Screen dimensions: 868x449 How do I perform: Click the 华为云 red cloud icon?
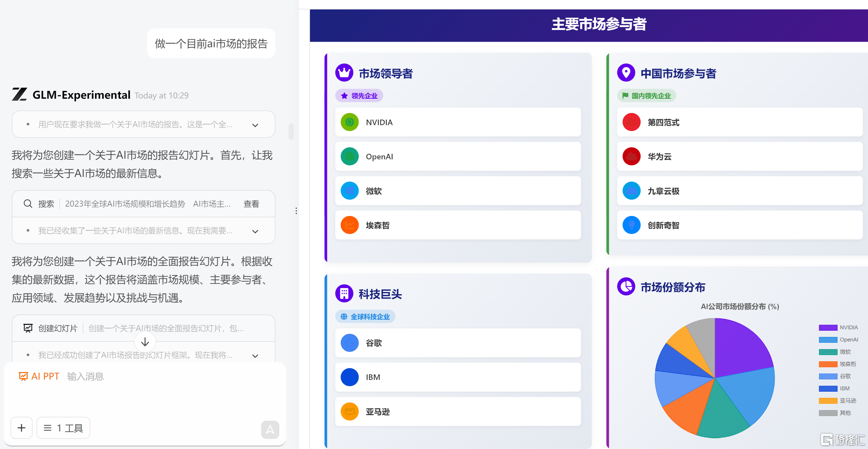pyautogui.click(x=631, y=156)
